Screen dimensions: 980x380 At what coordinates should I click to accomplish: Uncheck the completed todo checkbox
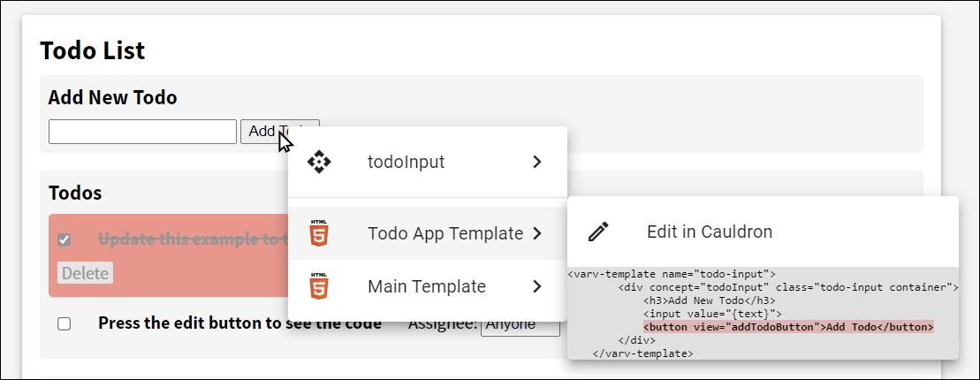pyautogui.click(x=64, y=240)
